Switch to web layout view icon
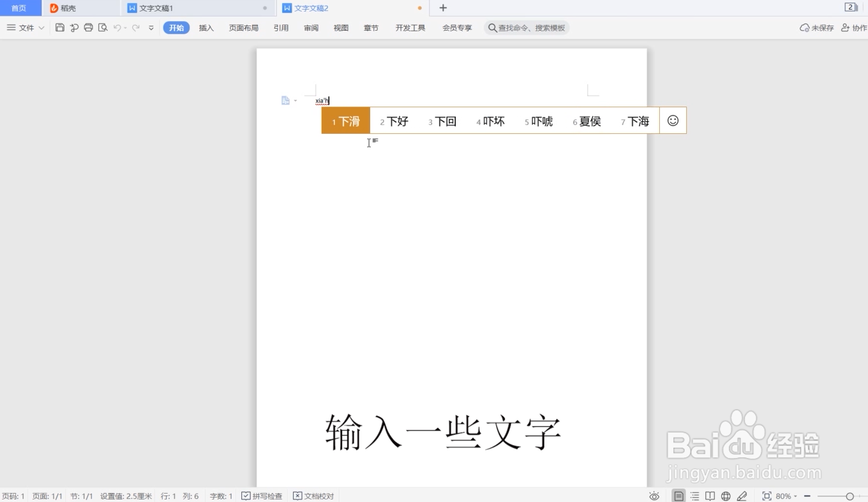 (x=726, y=496)
